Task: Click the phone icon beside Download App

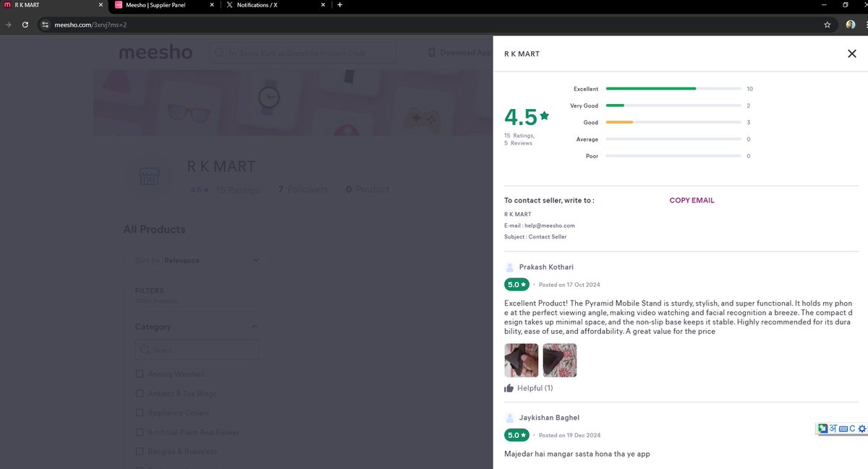Action: 432,53
